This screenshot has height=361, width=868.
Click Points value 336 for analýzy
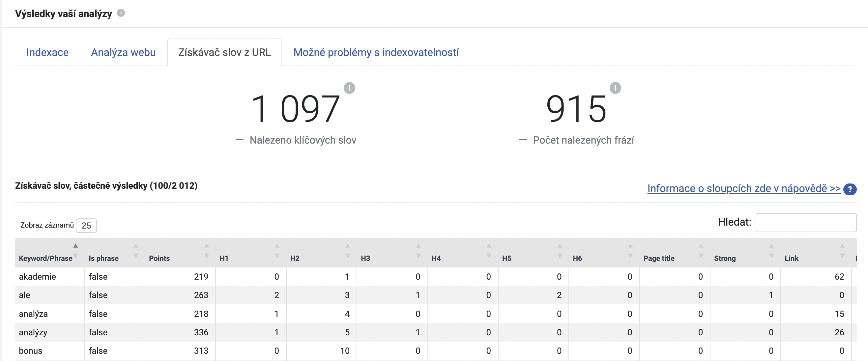pos(201,332)
